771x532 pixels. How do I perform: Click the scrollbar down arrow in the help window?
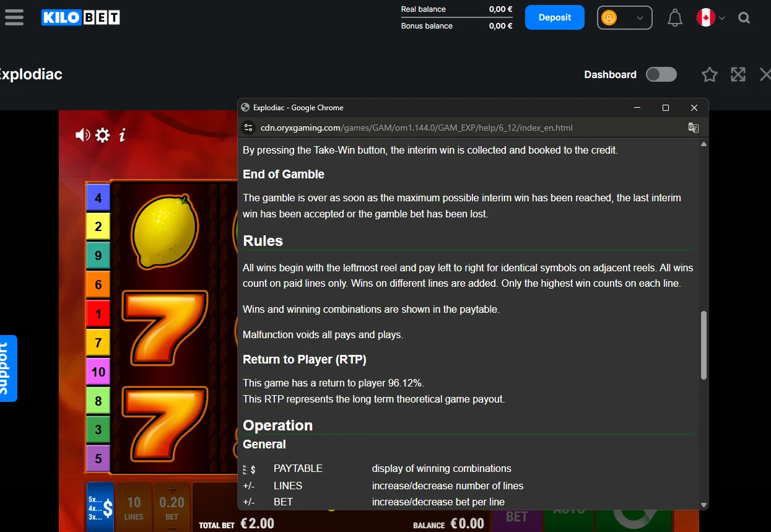(703, 504)
